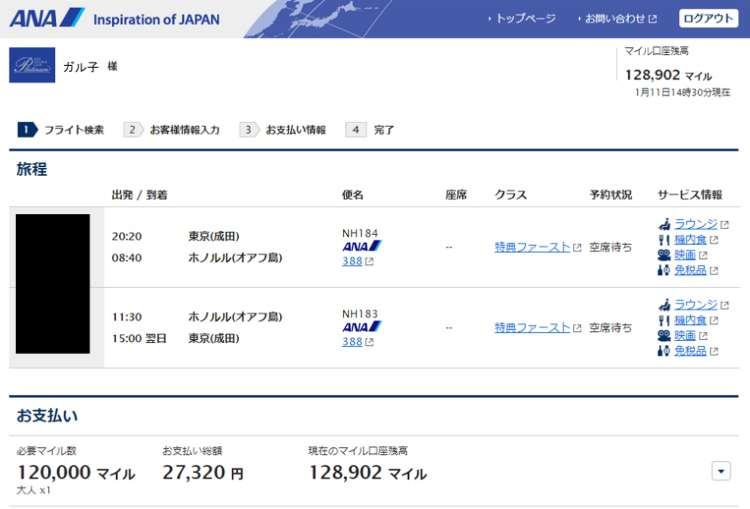Click 20:20 departure time

click(x=127, y=236)
